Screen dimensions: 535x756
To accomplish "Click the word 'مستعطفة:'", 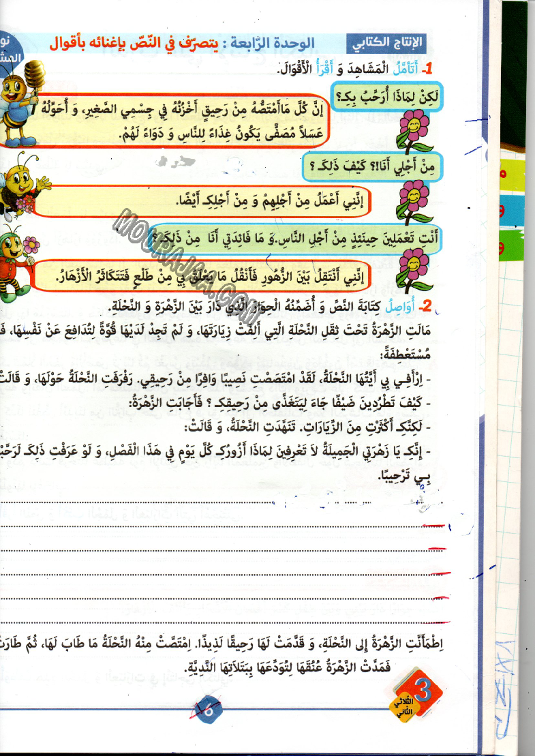I will 406,355.
